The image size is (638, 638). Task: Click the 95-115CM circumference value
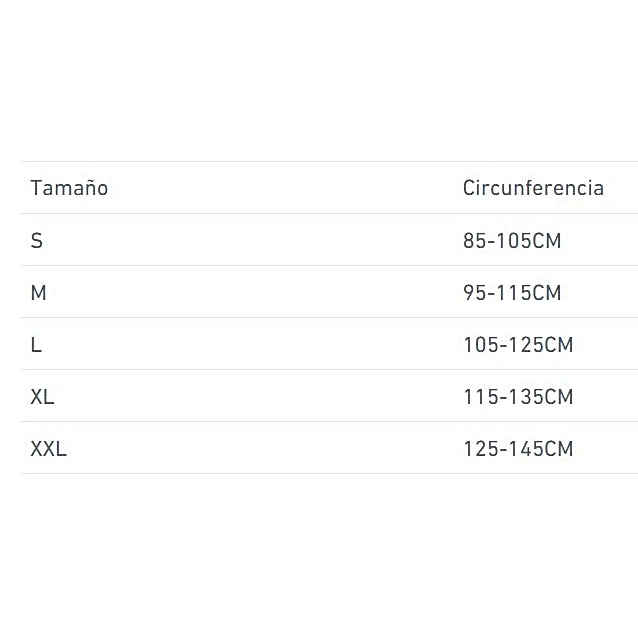[511, 293]
